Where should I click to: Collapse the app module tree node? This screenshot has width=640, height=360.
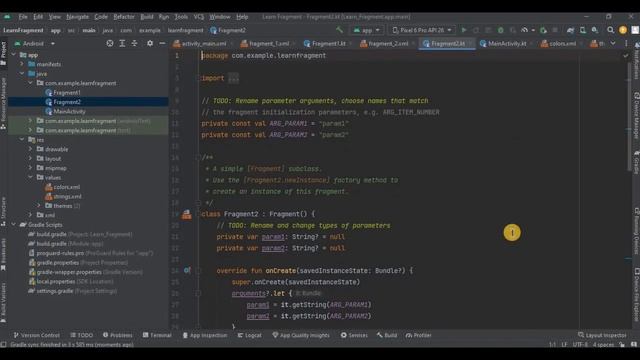14,54
